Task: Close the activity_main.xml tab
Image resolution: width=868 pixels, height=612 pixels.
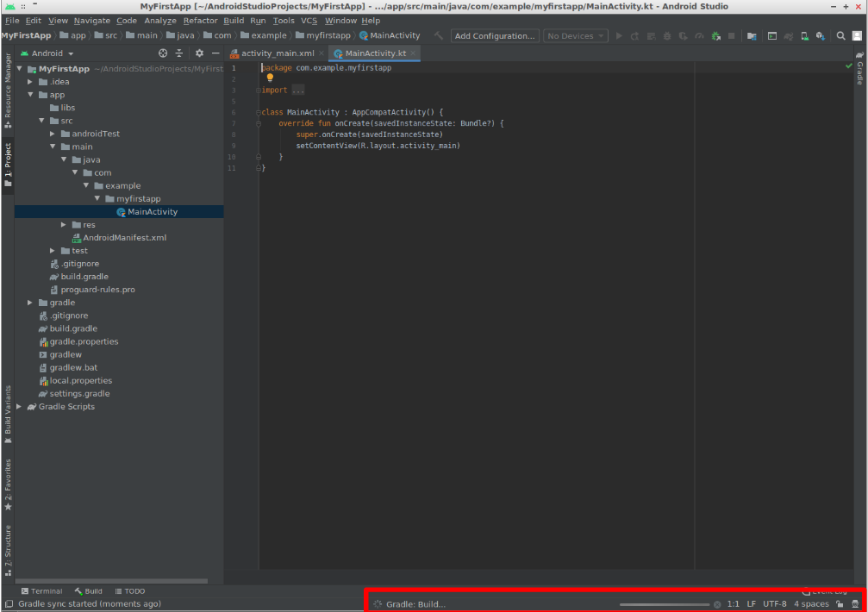Action: [x=321, y=53]
